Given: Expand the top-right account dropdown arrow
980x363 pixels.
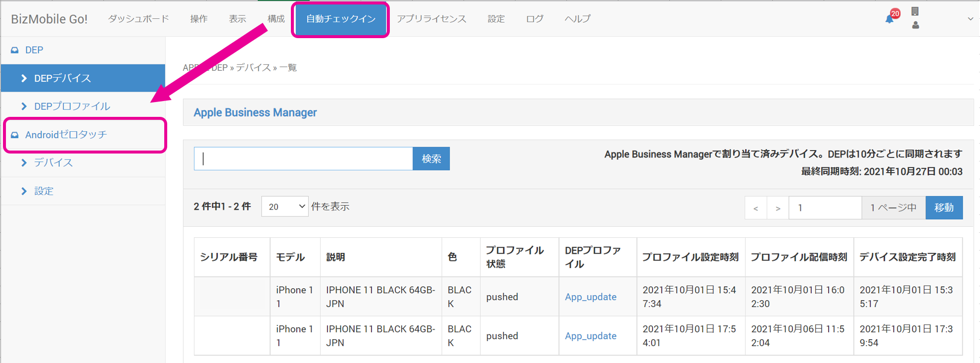Looking at the screenshot, I should [970, 19].
